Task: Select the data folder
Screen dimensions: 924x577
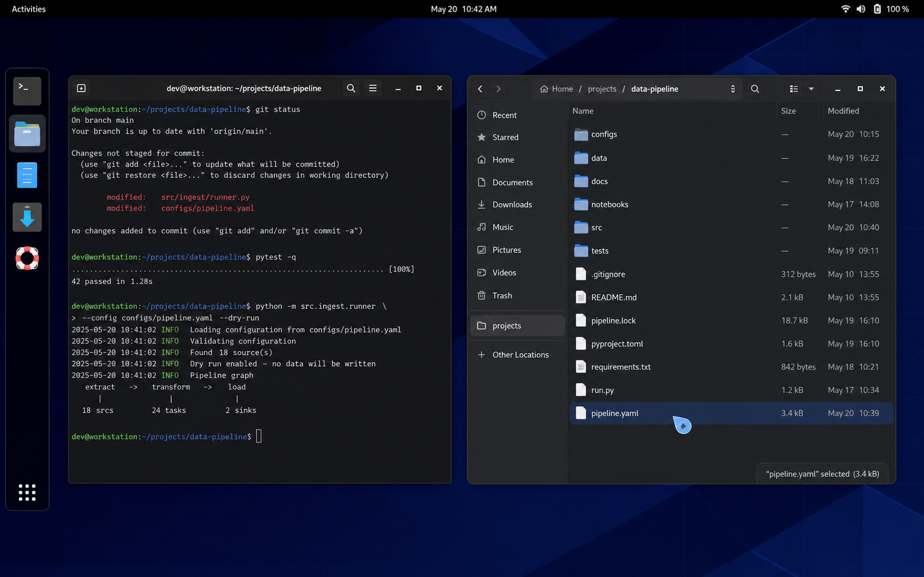Action: click(731, 158)
